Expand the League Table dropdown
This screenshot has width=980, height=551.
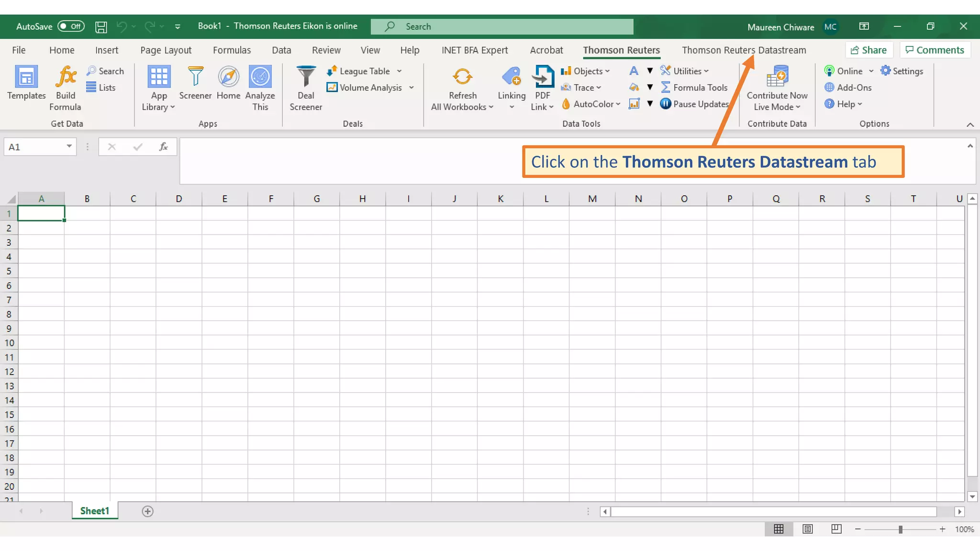coord(400,71)
